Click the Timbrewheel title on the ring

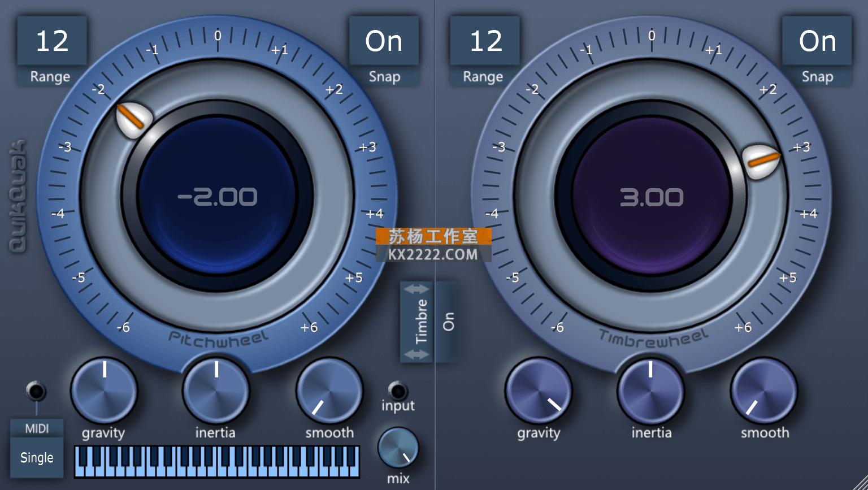click(x=653, y=338)
